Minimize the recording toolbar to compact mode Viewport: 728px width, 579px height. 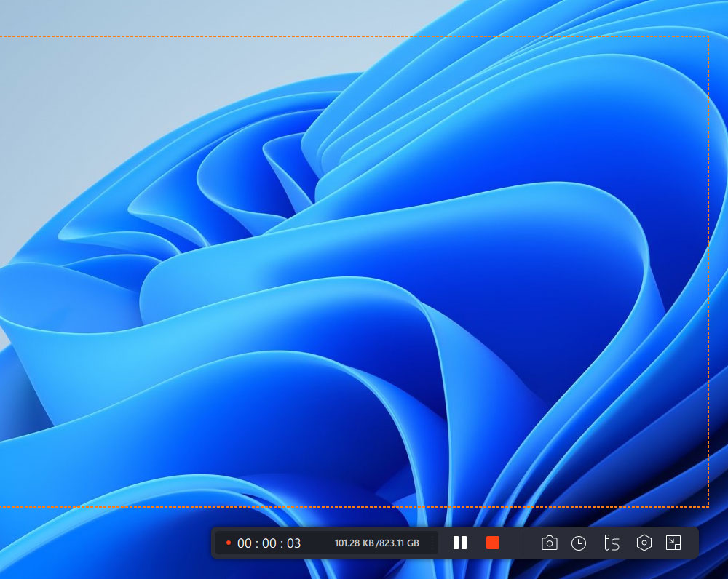673,543
